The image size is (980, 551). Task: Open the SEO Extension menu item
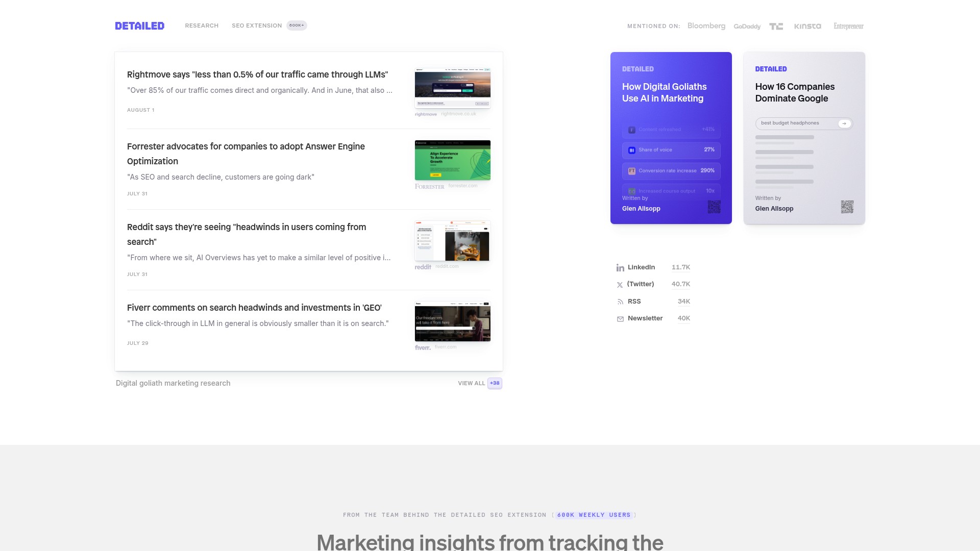click(257, 26)
